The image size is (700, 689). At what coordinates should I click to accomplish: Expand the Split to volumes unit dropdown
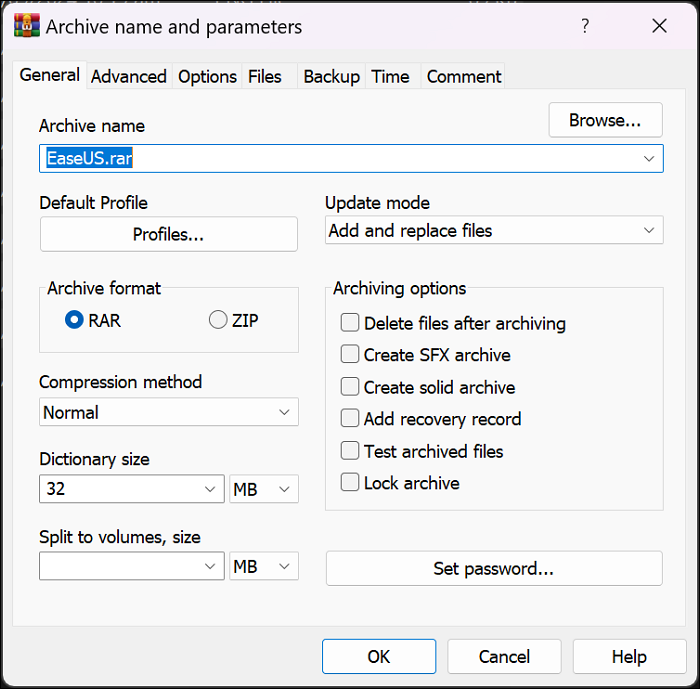coord(264,567)
